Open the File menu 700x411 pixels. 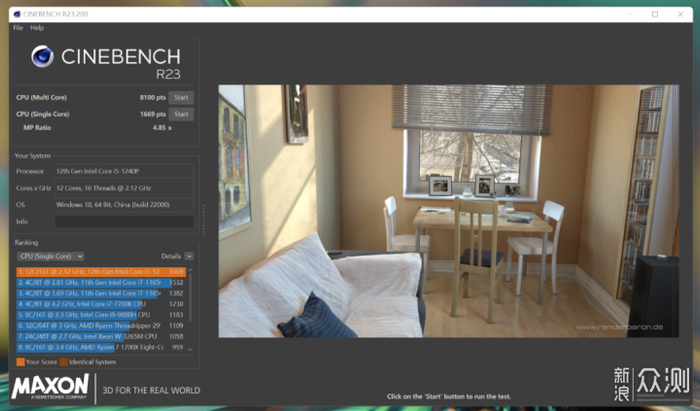[x=18, y=28]
